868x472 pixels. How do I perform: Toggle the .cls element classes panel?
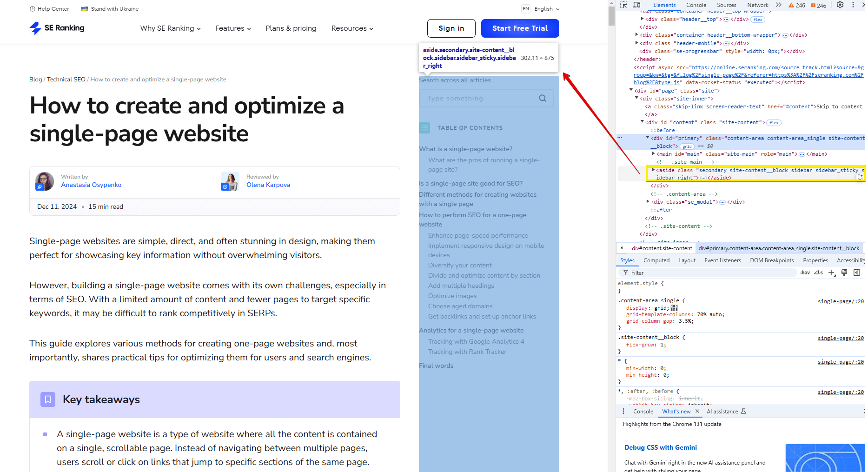click(819, 273)
